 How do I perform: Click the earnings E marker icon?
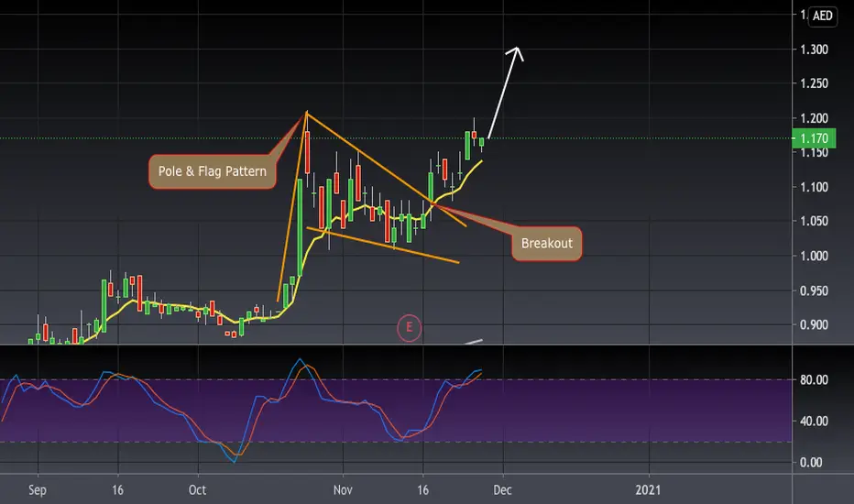coord(409,328)
